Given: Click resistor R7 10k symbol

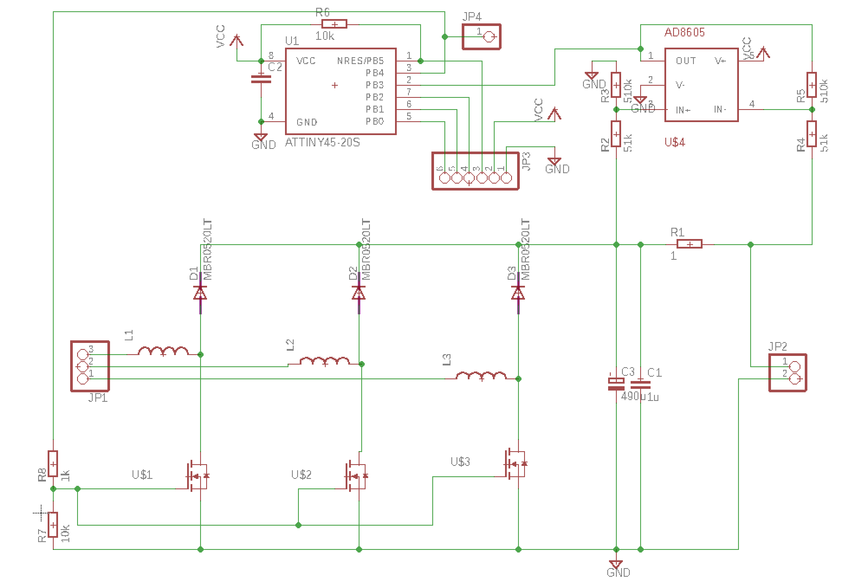Looking at the screenshot, I should pos(53,525).
